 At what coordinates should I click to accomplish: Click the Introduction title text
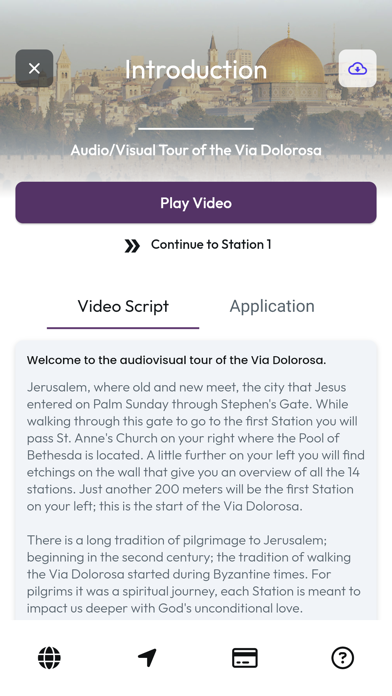click(x=196, y=70)
